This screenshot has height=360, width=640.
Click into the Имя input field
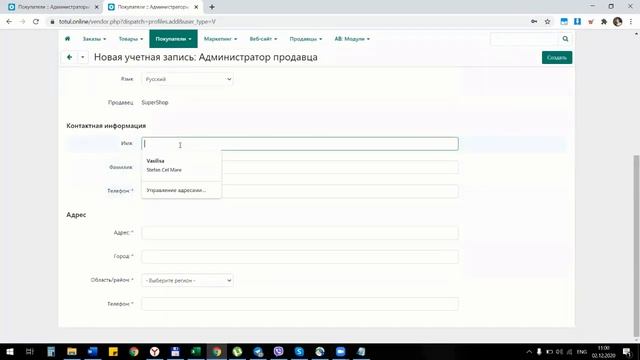(300, 144)
